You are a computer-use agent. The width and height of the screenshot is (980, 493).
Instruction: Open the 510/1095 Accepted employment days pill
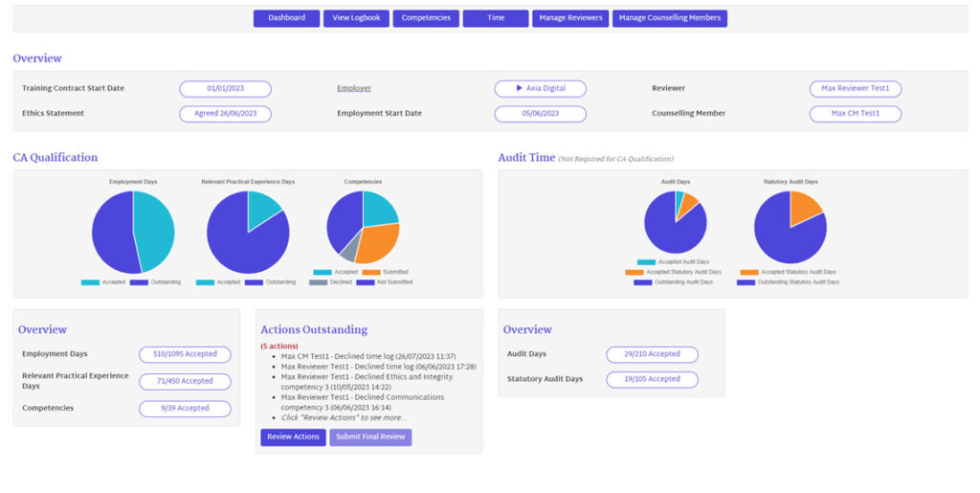[185, 354]
